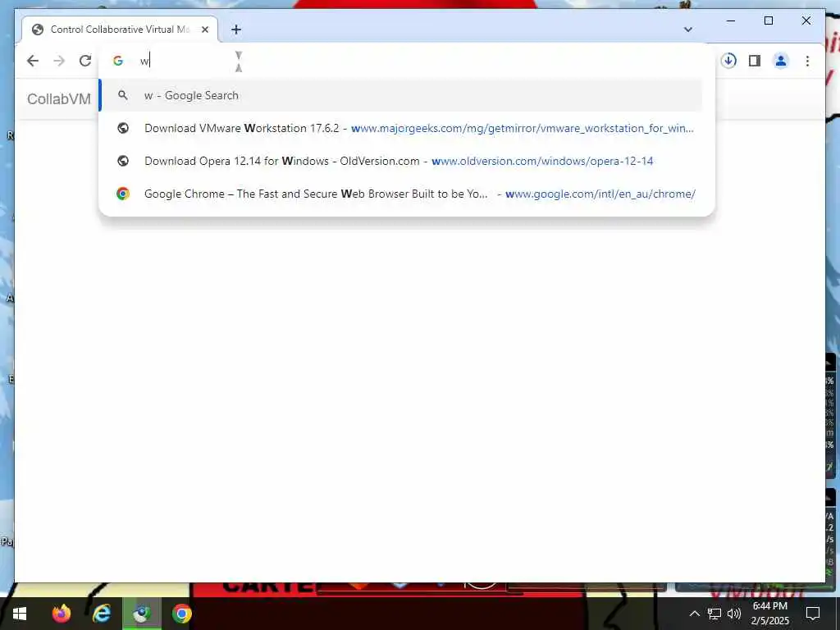
Task: Open the Windows Start menu
Action: coord(20,614)
